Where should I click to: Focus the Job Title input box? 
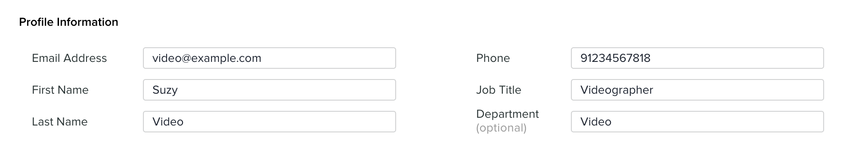(697, 90)
